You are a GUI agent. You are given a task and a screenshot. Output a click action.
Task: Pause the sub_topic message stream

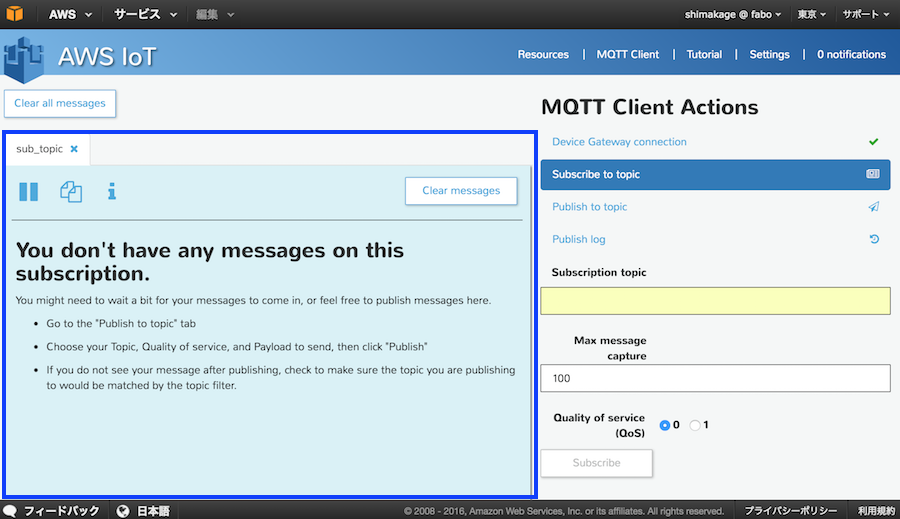point(29,191)
